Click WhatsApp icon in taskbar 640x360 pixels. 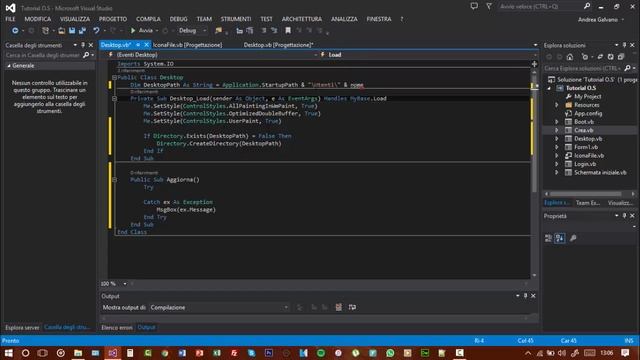(390, 353)
